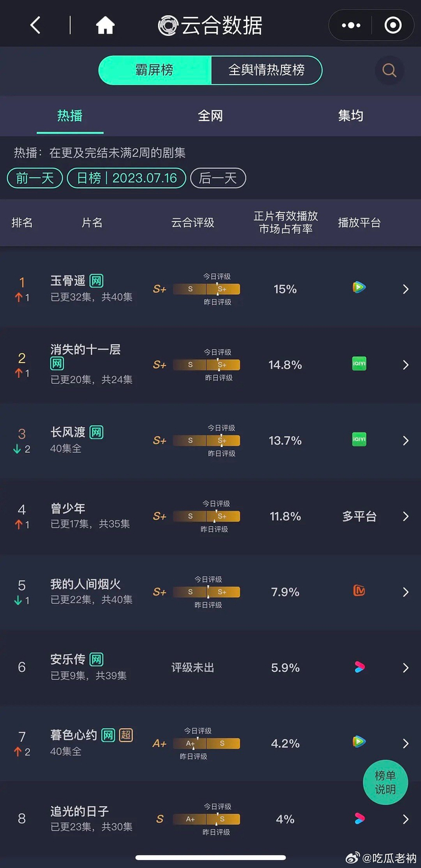Tap the iQIYI platform icon for 消失的十一层
Image resolution: width=421 pixels, height=868 pixels.
click(x=359, y=363)
